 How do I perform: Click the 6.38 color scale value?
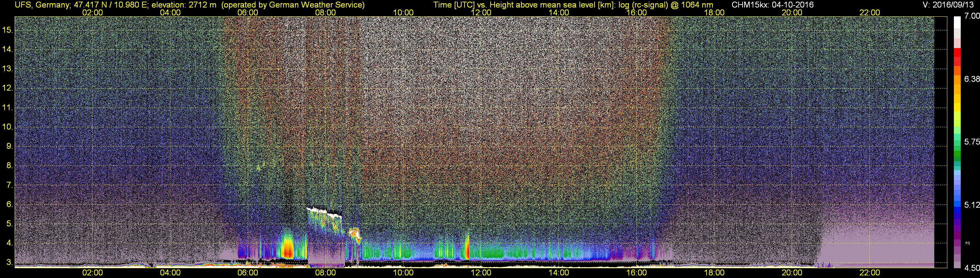[972, 79]
